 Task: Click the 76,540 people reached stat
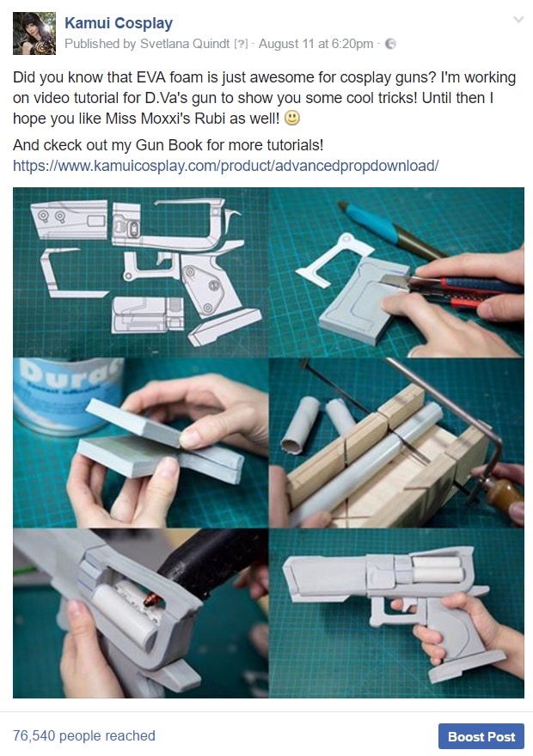(84, 735)
